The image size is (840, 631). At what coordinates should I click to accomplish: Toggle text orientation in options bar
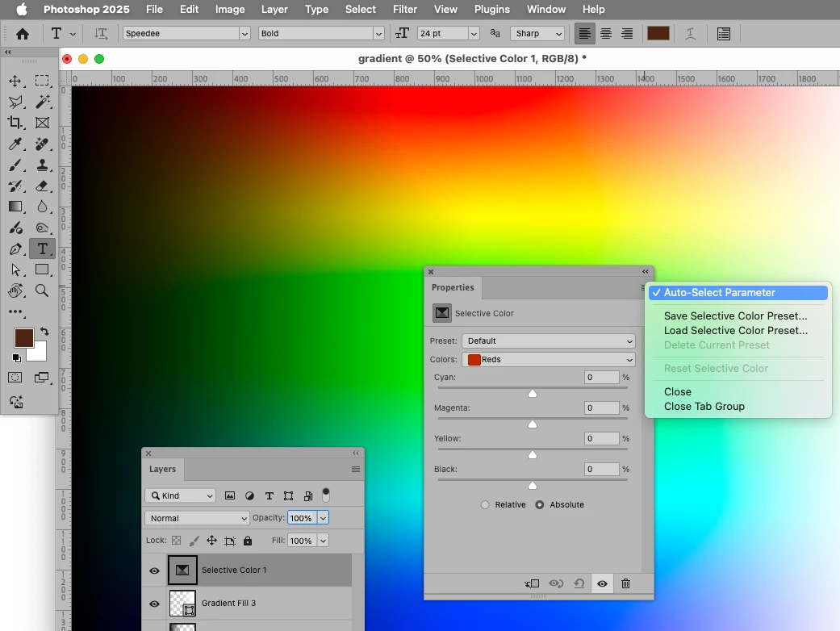tap(101, 34)
